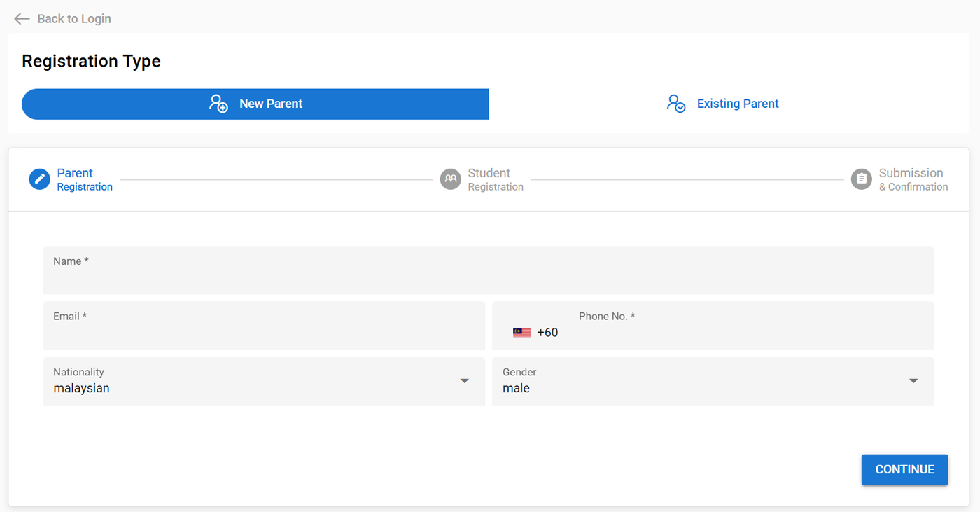980x512 pixels.
Task: Open the Student Registration step label
Action: pos(496,179)
